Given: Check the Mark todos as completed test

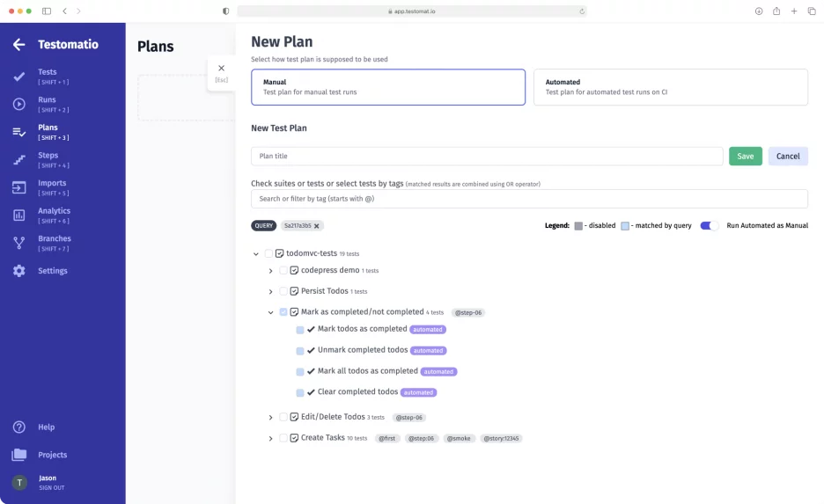Looking at the screenshot, I should [300, 330].
